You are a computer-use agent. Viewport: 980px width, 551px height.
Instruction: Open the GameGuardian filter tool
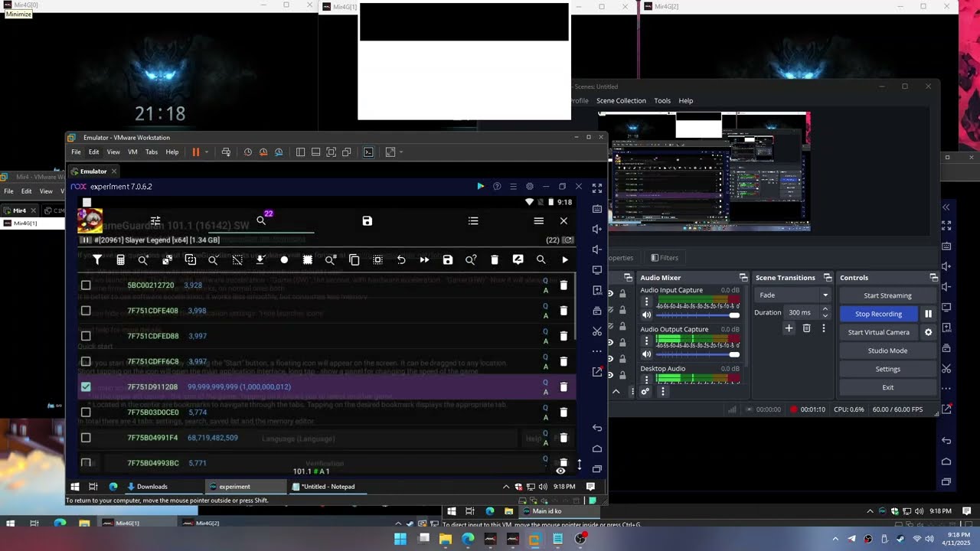(97, 260)
